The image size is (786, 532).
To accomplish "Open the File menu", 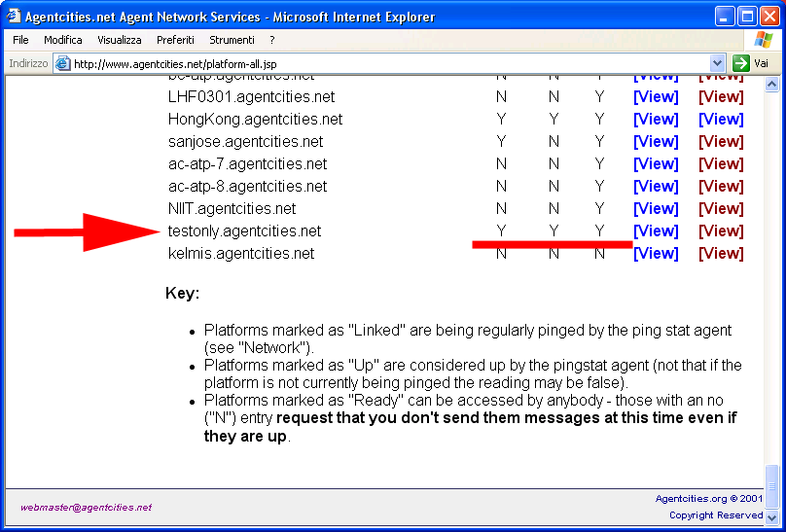I will click(20, 40).
